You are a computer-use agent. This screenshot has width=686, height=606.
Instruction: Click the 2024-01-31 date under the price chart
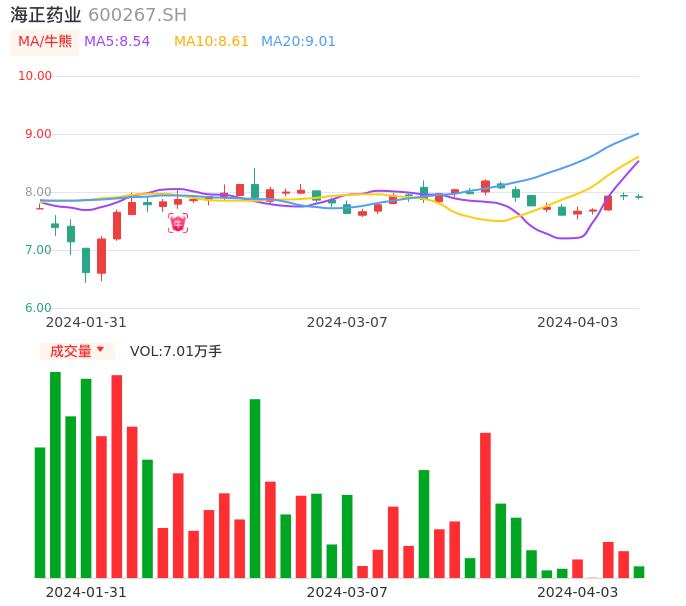[86, 322]
